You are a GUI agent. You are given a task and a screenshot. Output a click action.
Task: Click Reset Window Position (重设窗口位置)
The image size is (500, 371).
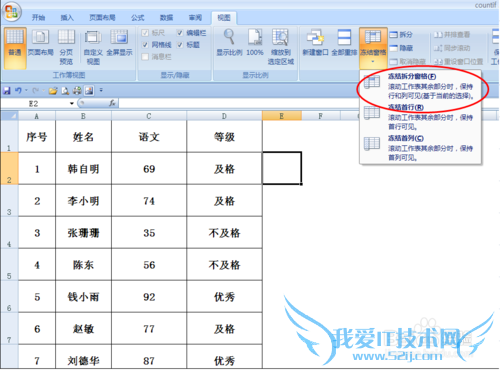(458, 62)
